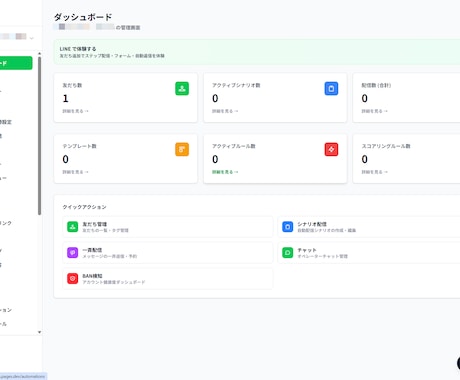Click the red bolt icon on アクティブルール数 card

(331, 149)
